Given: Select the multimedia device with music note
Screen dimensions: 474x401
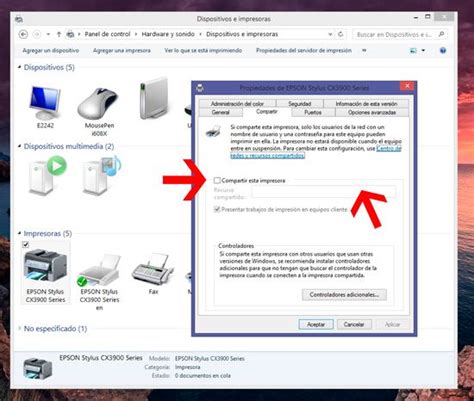Looking at the screenshot, I should pos(101,175).
